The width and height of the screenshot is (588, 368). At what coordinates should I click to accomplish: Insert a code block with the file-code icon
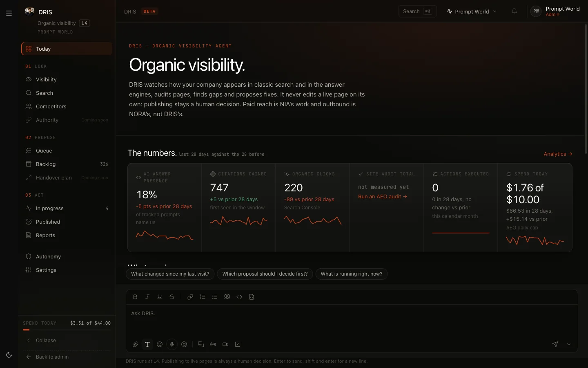[252, 297]
